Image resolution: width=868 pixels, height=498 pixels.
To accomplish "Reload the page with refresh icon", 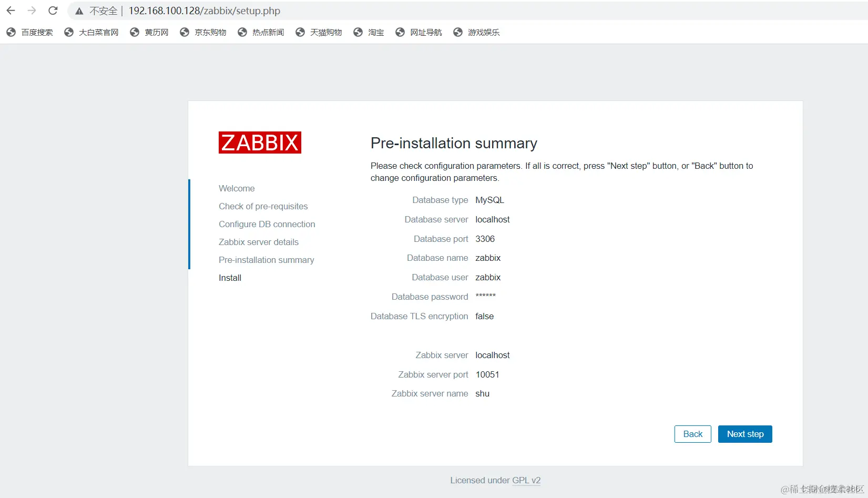I will coord(53,11).
